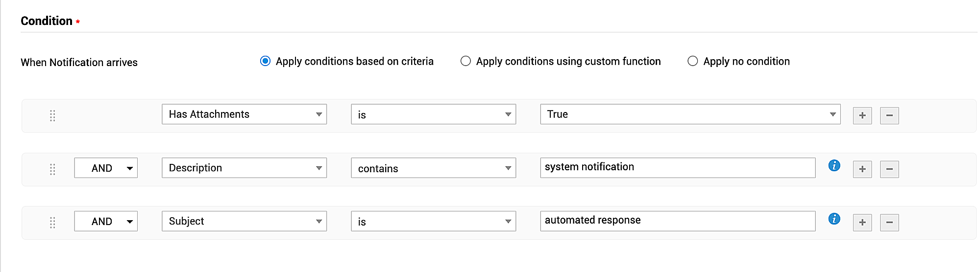980x272 pixels.
Task: Open the Has Attachments field dropdown
Action: [244, 114]
